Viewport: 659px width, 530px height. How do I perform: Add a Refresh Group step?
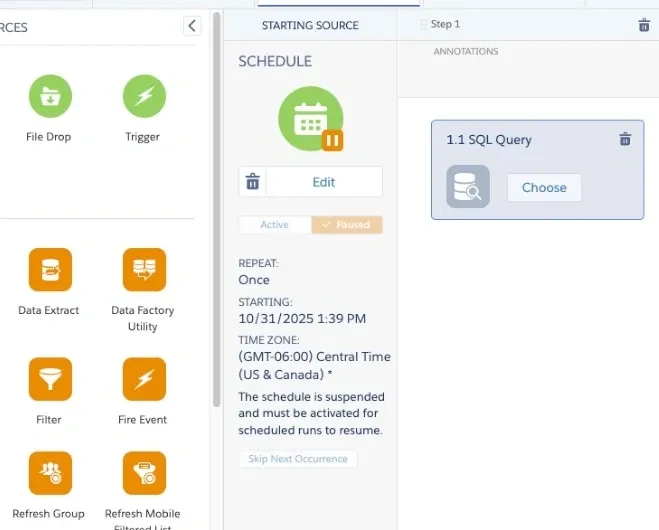pyautogui.click(x=50, y=473)
